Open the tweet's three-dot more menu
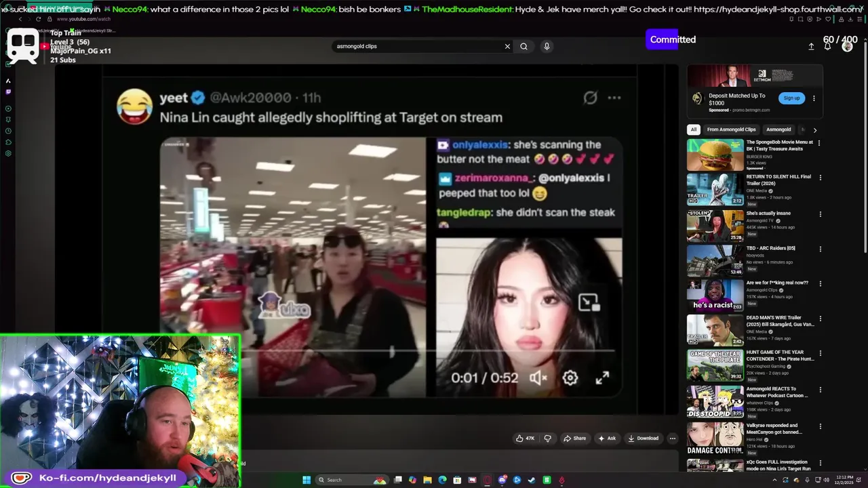 (x=614, y=98)
